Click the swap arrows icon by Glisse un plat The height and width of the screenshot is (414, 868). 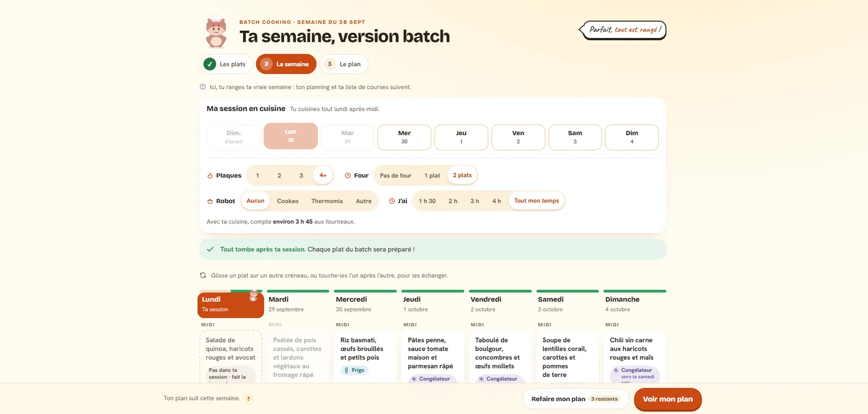(203, 275)
